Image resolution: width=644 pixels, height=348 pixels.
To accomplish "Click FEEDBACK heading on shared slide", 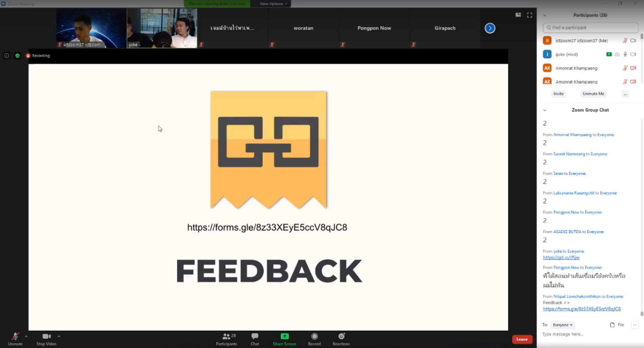I will 269,271.
